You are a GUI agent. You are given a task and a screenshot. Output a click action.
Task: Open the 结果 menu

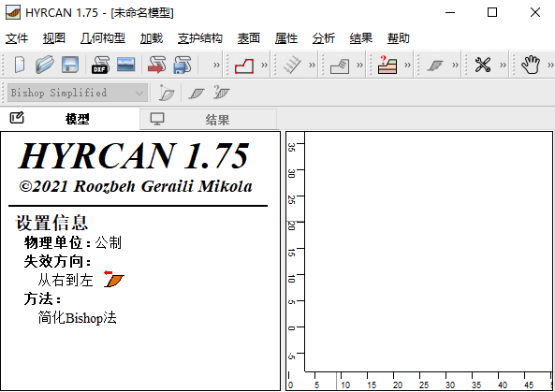tap(361, 38)
